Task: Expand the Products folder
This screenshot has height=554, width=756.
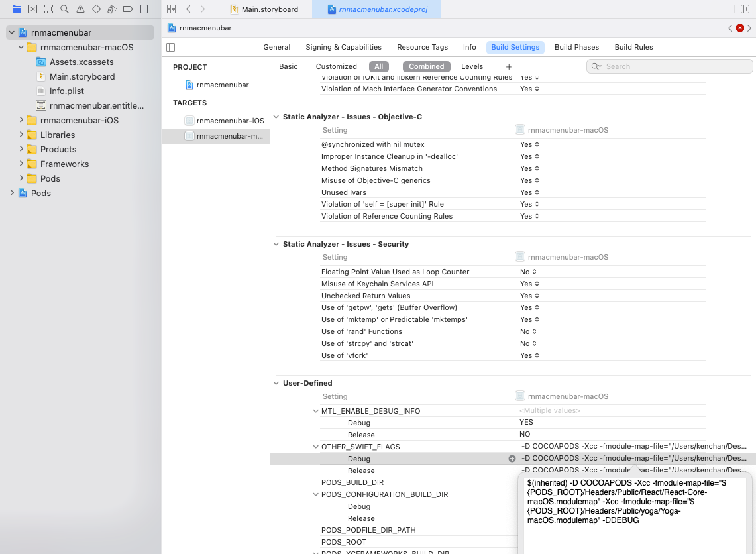Action: (21, 149)
